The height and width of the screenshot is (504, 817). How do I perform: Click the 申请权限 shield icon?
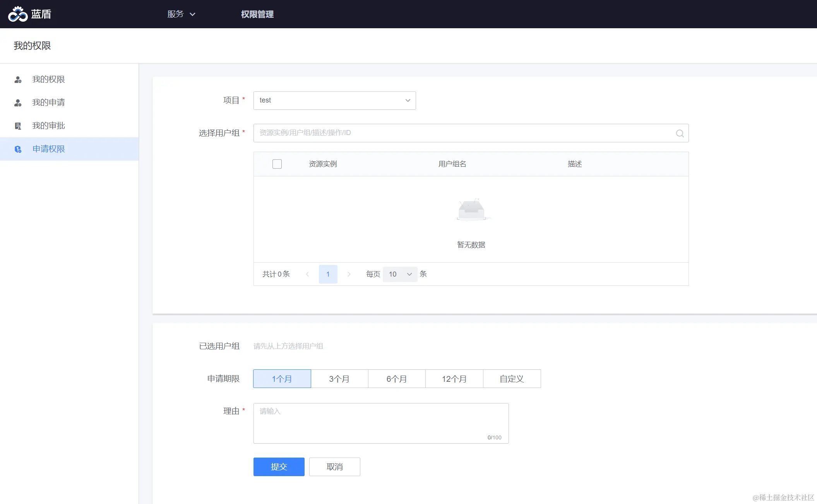(18, 149)
